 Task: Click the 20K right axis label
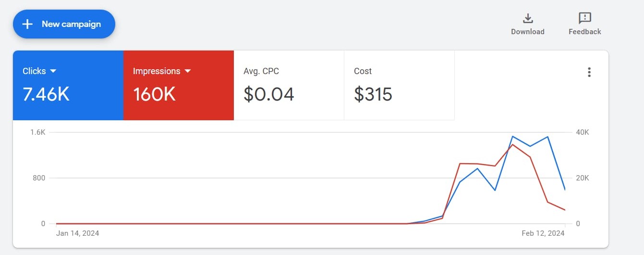point(582,178)
